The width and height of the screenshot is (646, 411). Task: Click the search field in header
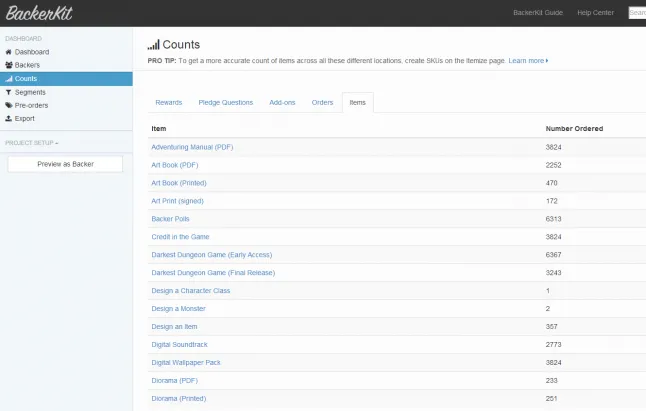click(637, 13)
